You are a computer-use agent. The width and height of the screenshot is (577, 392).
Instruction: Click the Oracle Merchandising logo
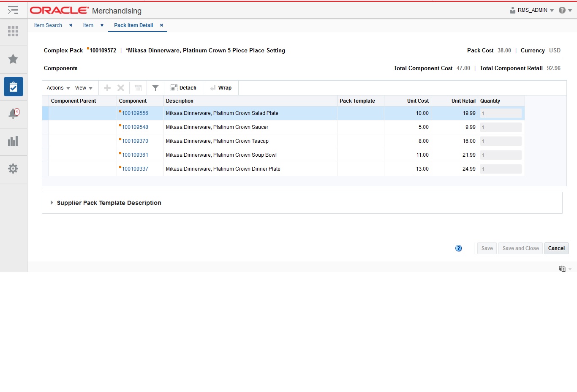86,11
